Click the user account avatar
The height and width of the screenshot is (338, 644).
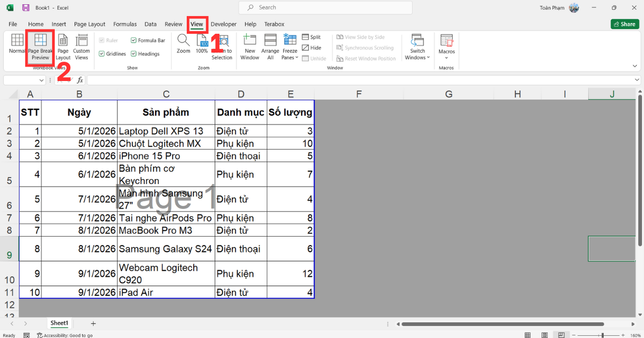(x=574, y=8)
